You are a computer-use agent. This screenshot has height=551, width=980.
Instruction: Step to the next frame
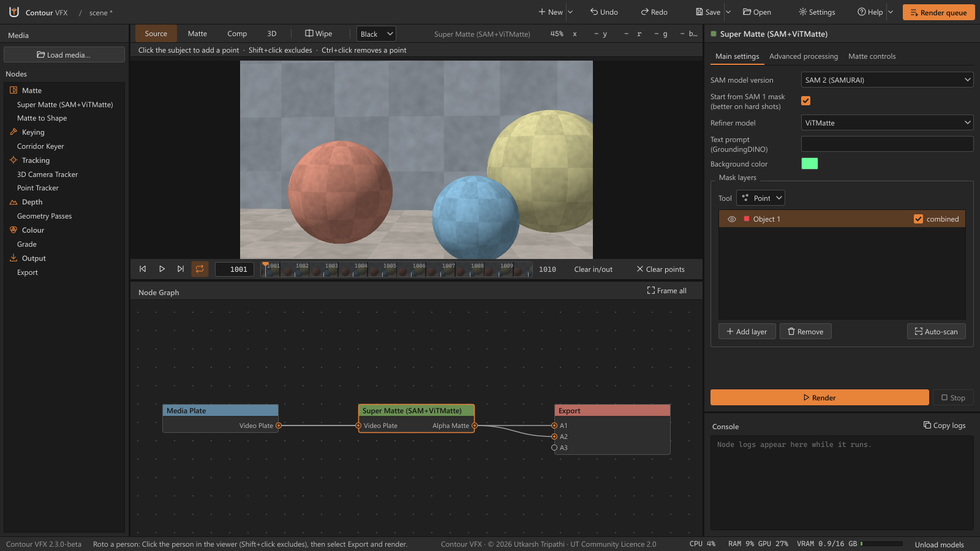[x=181, y=269]
